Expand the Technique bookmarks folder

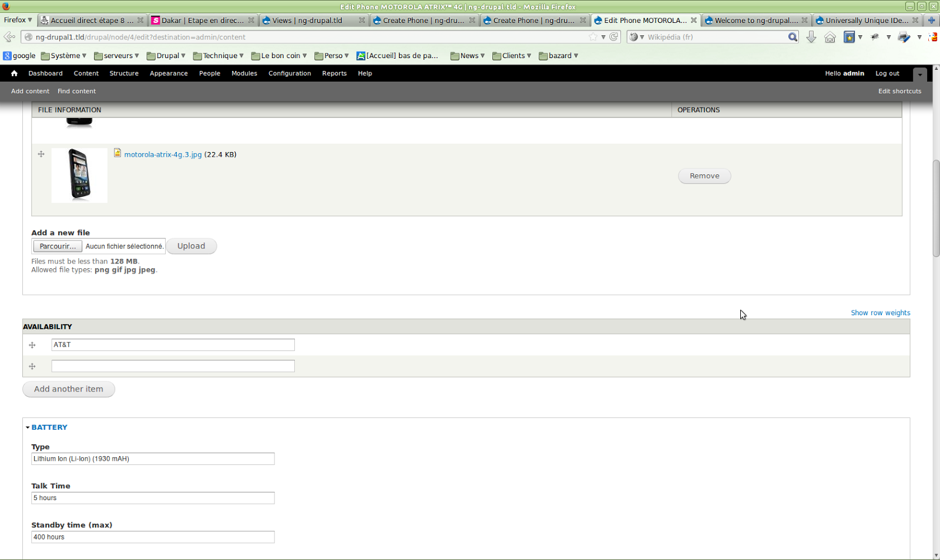[x=219, y=56]
